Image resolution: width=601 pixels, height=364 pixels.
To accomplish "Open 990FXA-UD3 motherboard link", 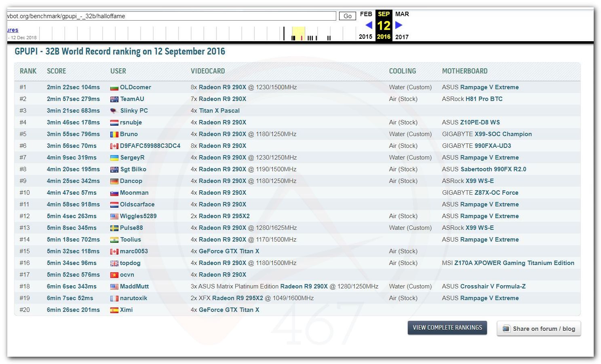I will pos(493,146).
